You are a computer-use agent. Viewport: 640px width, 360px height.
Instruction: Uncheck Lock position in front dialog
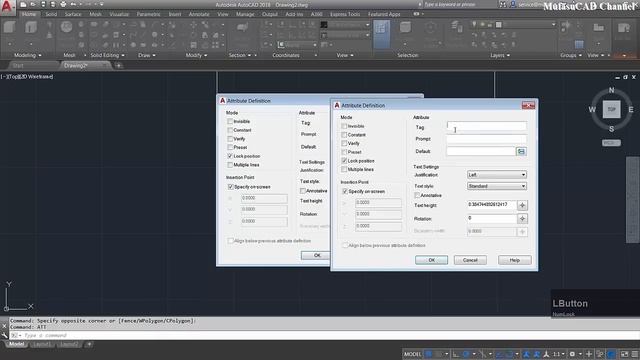(x=344, y=161)
